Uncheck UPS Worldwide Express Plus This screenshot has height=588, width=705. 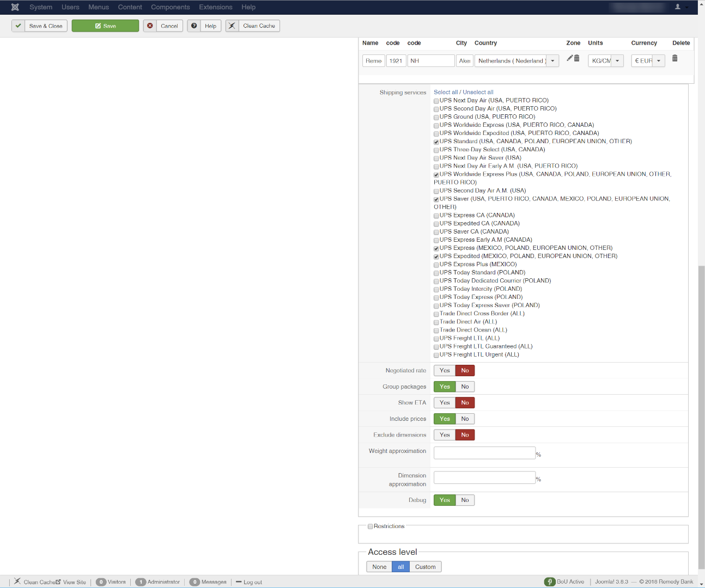tap(436, 175)
